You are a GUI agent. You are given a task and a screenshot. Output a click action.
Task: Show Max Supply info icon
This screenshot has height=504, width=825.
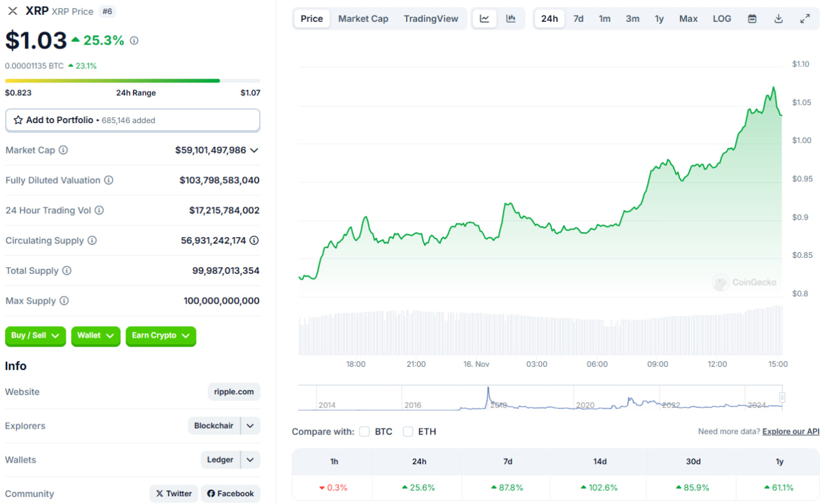point(64,301)
